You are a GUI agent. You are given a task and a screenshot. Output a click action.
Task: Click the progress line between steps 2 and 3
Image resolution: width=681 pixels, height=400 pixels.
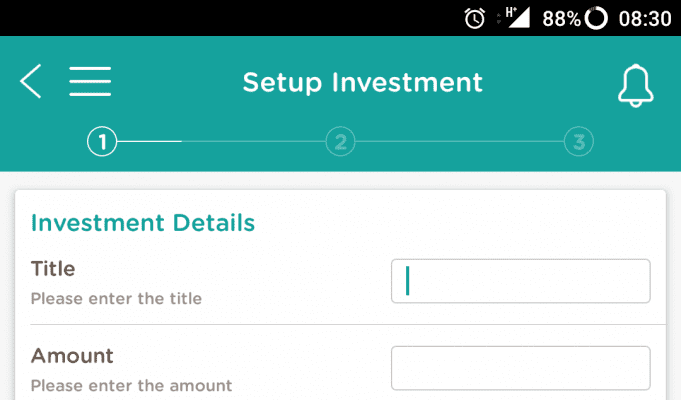[460, 142]
